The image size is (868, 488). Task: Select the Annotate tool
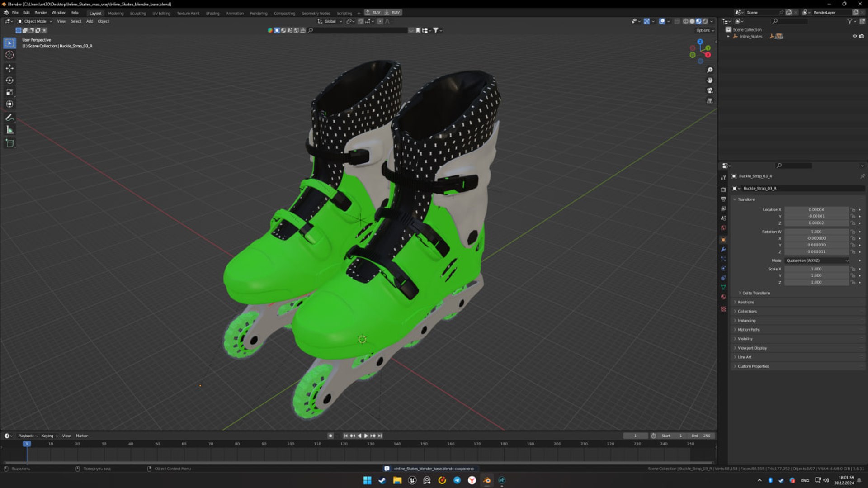9,118
